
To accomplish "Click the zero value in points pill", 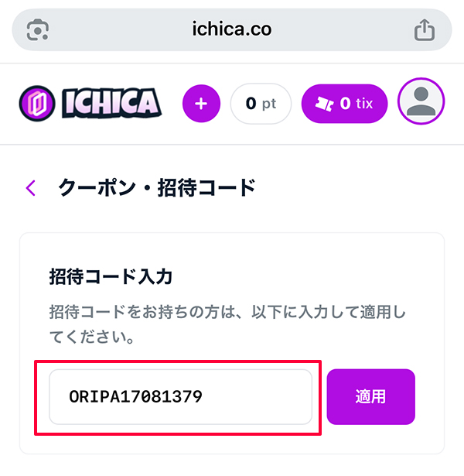I will 251,104.
